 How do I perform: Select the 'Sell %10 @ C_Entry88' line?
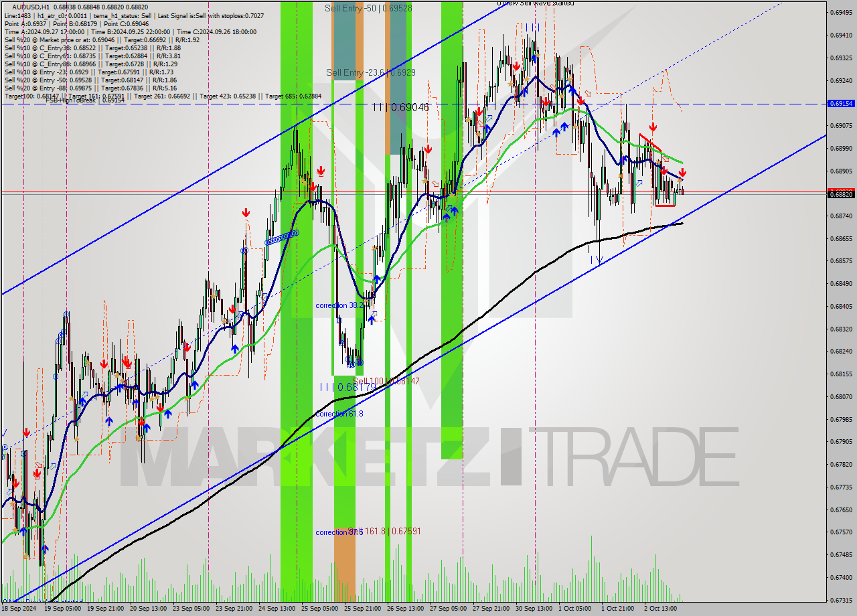coord(91,64)
